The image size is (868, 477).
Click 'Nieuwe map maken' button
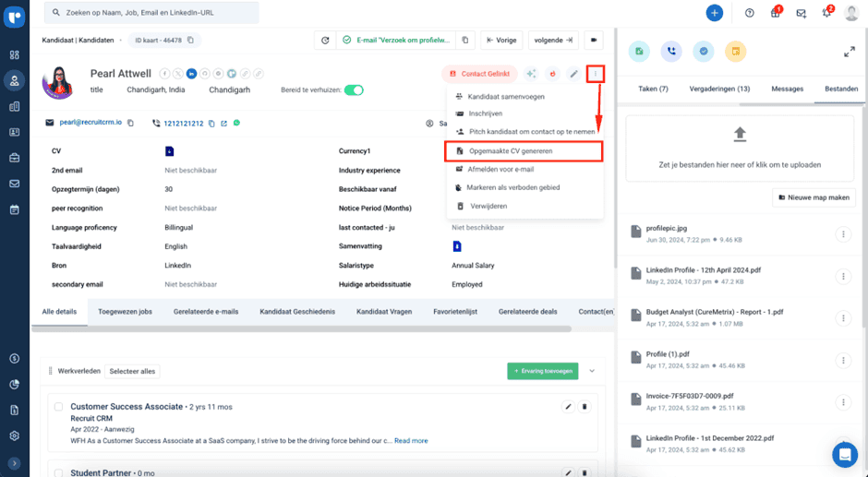[814, 197]
